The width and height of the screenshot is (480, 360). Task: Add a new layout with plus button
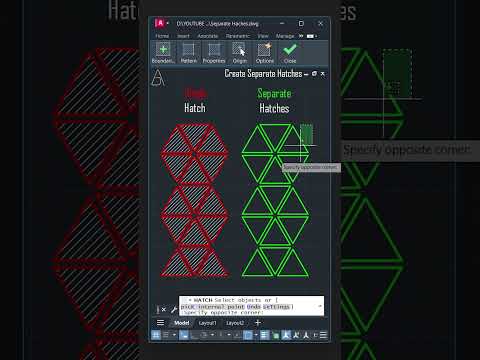[257, 323]
